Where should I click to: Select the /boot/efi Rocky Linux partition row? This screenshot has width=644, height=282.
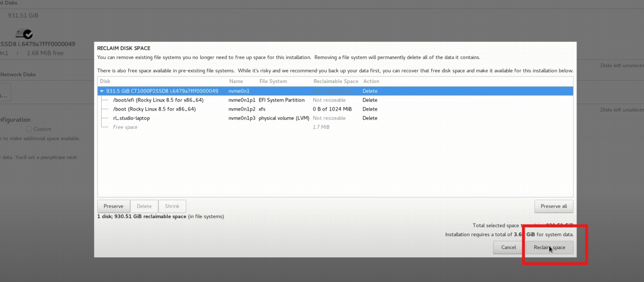(335, 100)
